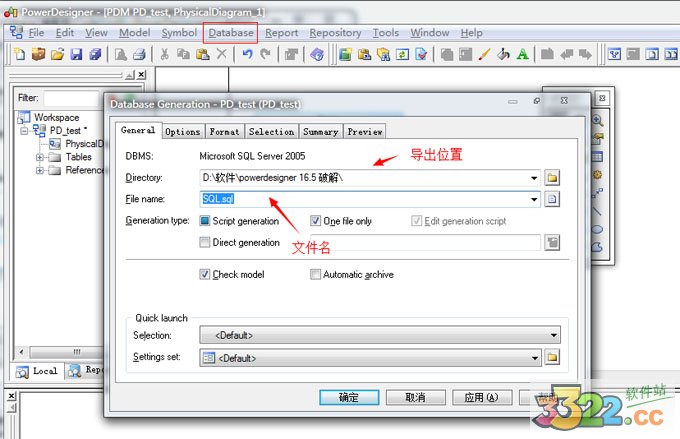
Task: Open the Selection Default dropdown
Action: tap(379, 335)
